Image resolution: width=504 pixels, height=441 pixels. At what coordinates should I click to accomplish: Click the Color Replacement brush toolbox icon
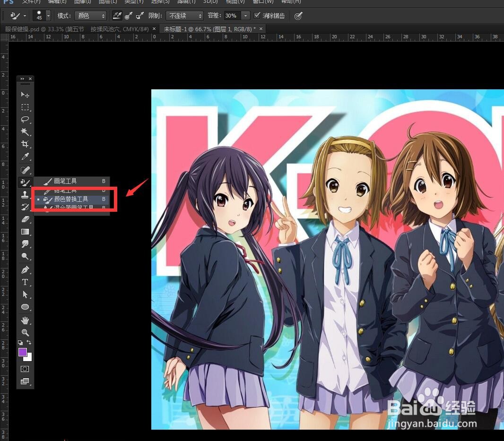(25, 182)
